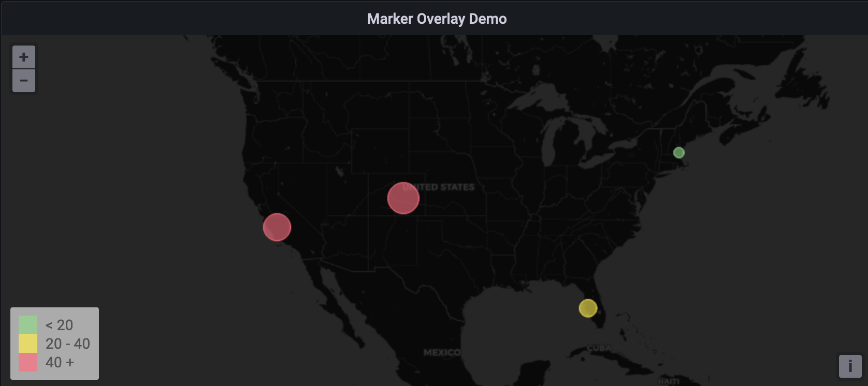Click the CUBA label on the map
Image resolution: width=868 pixels, height=386 pixels.
(x=599, y=348)
